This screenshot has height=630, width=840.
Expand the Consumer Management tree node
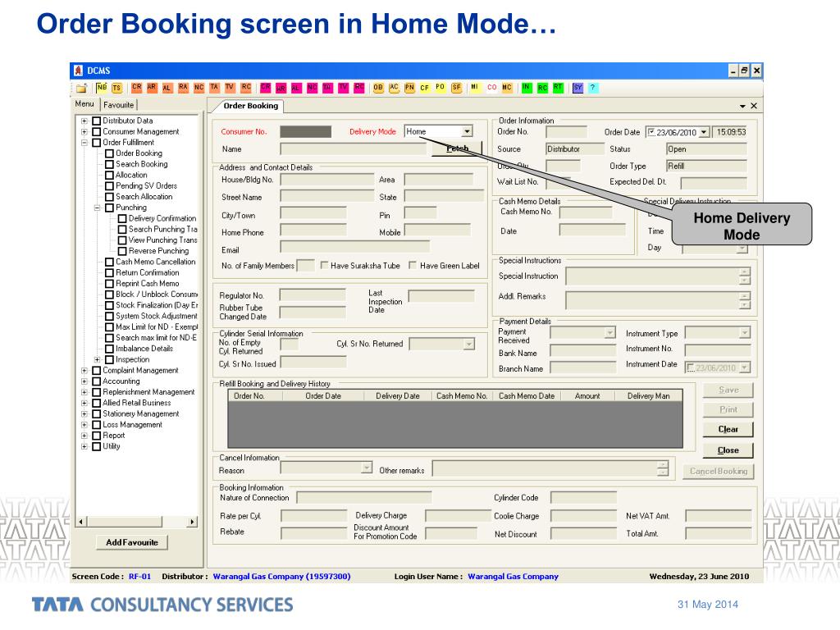84,132
